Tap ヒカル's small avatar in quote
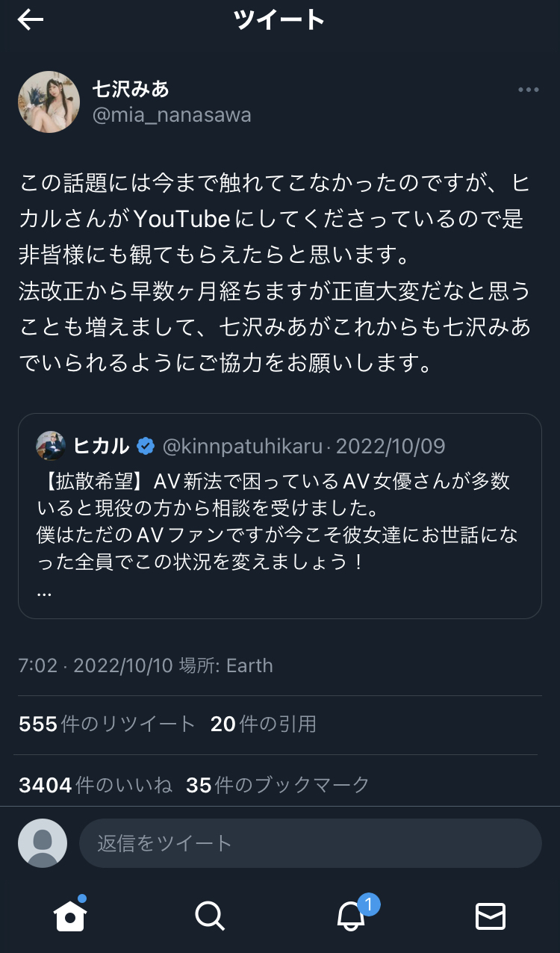The width and height of the screenshot is (560, 953). point(51,446)
